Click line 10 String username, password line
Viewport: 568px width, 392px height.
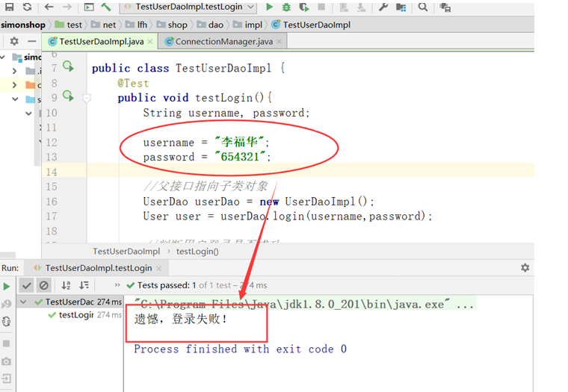click(x=226, y=113)
